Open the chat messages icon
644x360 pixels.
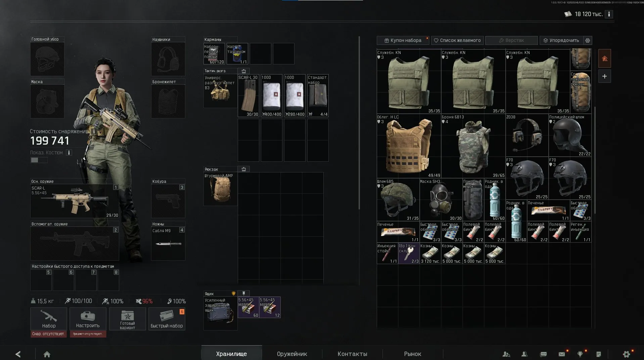point(543,354)
